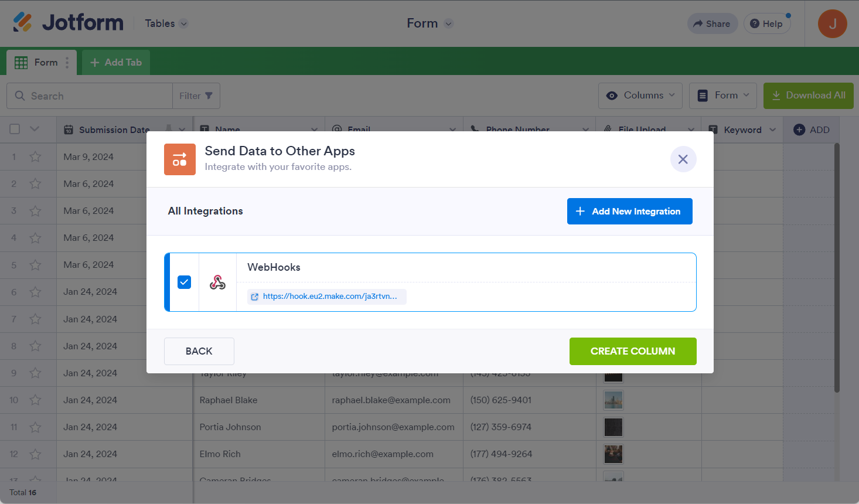Screen dimensions: 859x504
Task: Open the Tables product dropdown
Action: pyautogui.click(x=167, y=23)
